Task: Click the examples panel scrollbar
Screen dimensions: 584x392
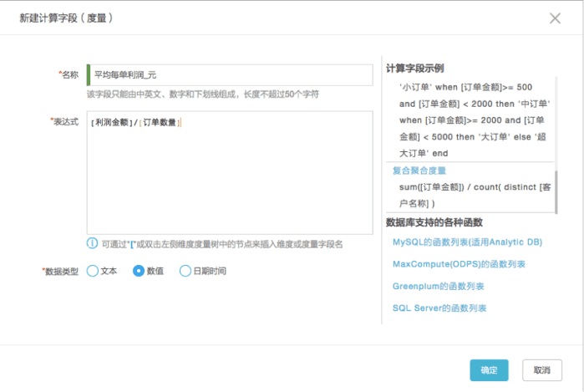Action: (556, 192)
